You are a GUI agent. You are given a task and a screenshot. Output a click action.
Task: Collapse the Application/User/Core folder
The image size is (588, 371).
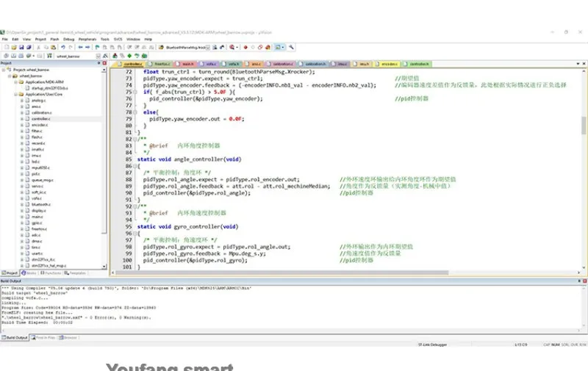pos(15,95)
